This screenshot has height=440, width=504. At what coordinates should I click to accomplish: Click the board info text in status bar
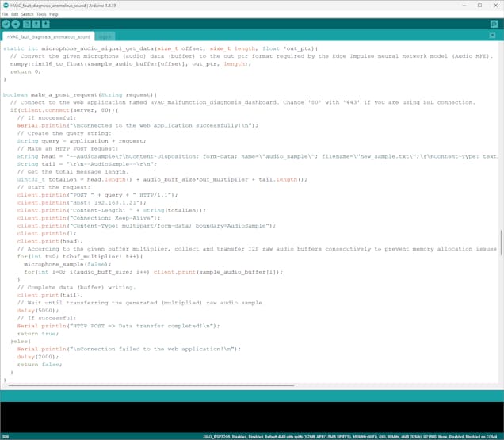coord(350,437)
